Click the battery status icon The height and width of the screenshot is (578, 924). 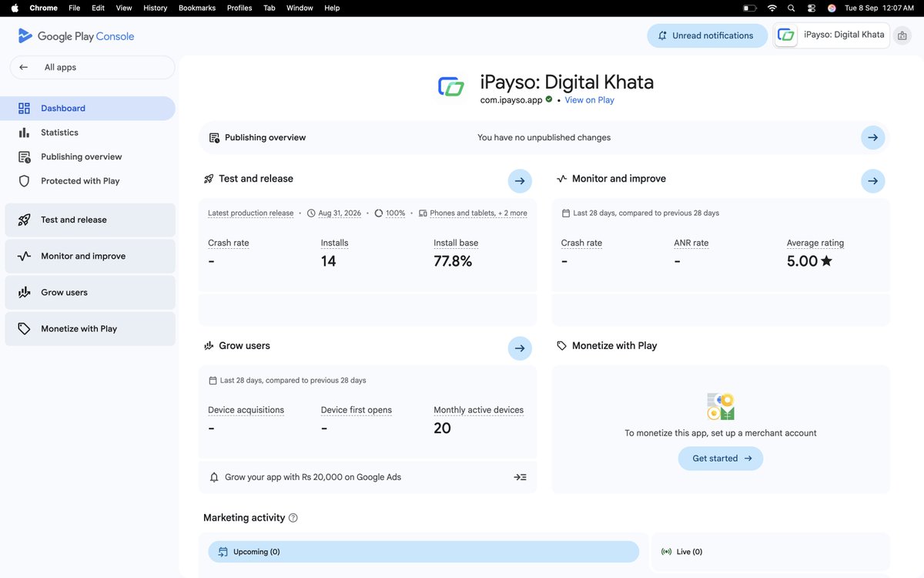pos(749,8)
